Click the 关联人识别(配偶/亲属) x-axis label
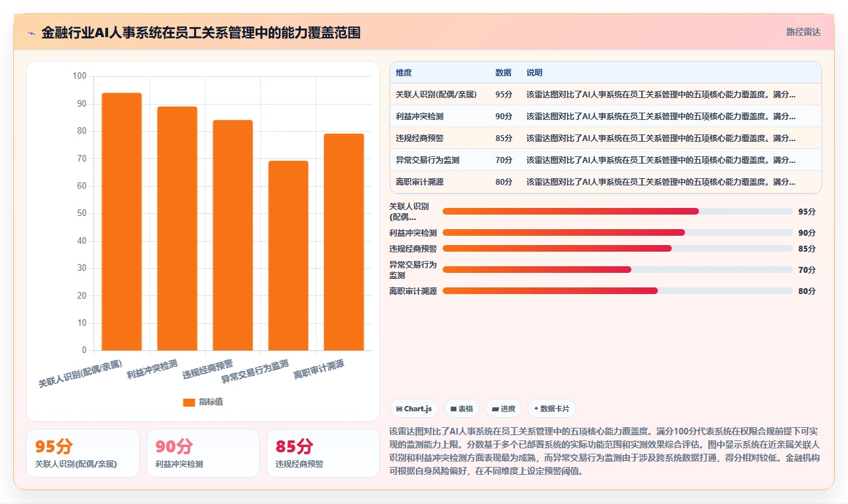This screenshot has width=848, height=504. [x=81, y=374]
